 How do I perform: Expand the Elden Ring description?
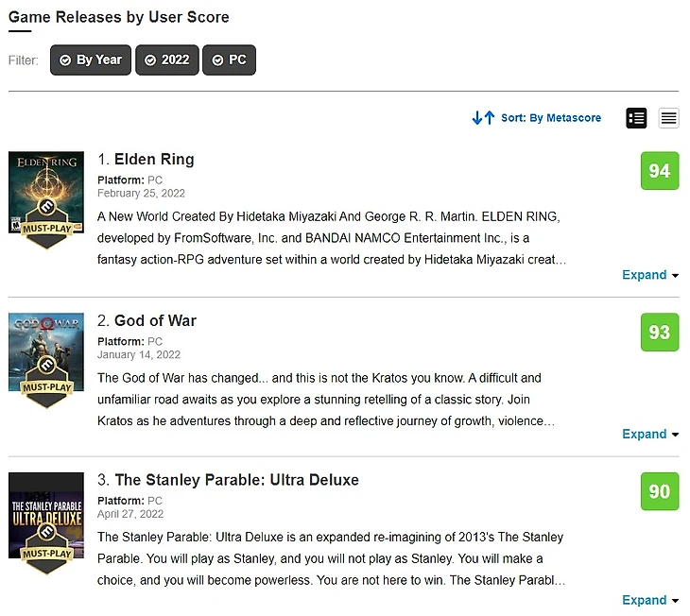tap(650, 275)
